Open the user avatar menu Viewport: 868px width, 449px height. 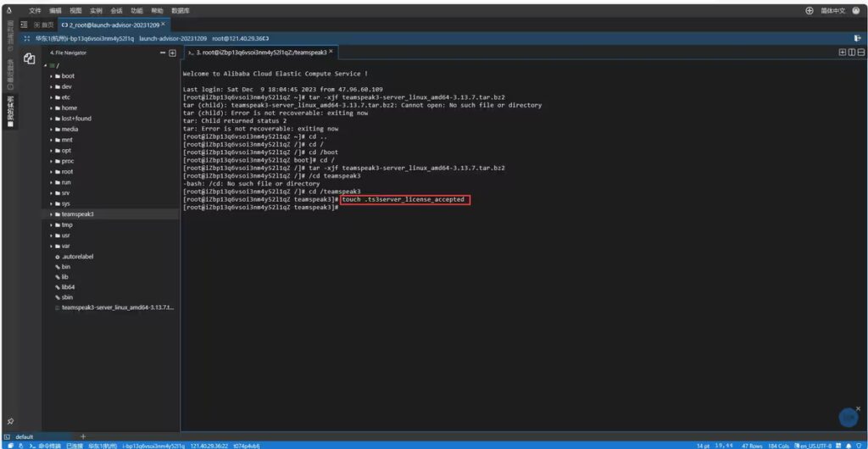click(x=856, y=10)
